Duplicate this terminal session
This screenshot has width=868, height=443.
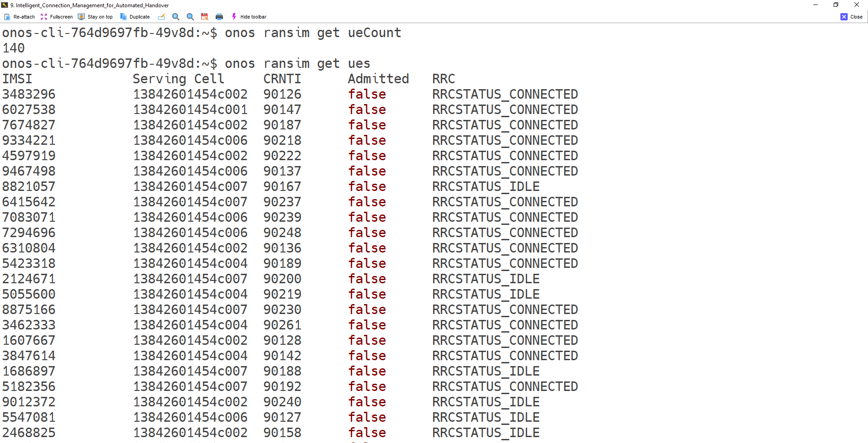click(x=135, y=17)
